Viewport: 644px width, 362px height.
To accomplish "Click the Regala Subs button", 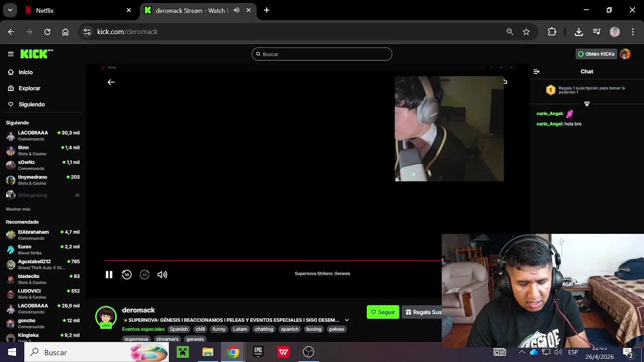I will point(423,312).
